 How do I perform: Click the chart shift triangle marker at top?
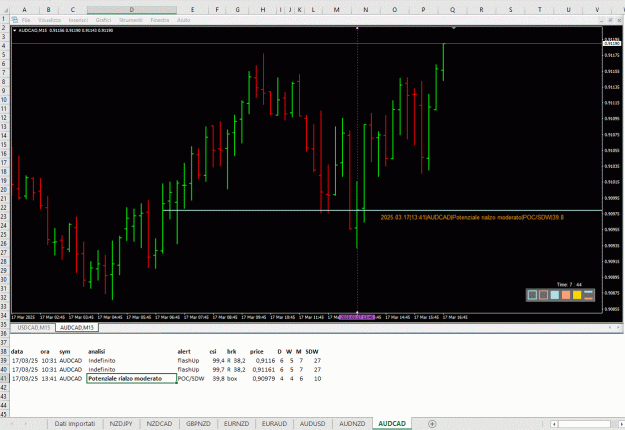(x=454, y=28)
